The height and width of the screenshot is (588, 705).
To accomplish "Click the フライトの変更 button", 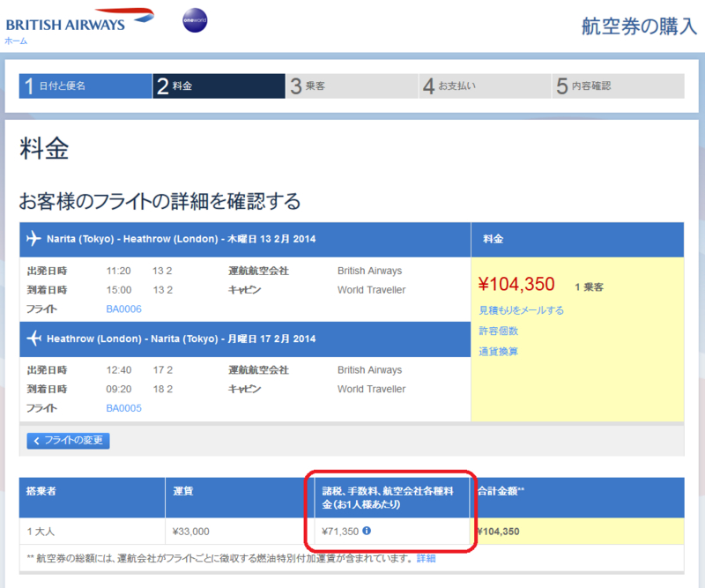I will (69, 441).
